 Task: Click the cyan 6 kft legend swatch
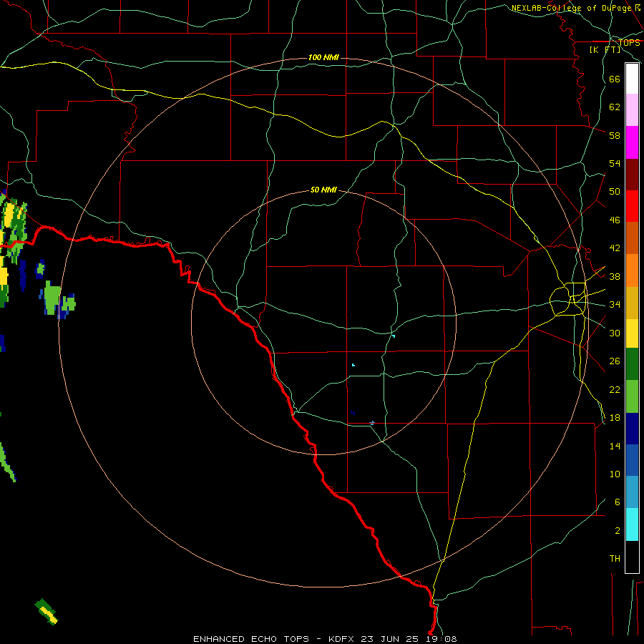tap(632, 525)
